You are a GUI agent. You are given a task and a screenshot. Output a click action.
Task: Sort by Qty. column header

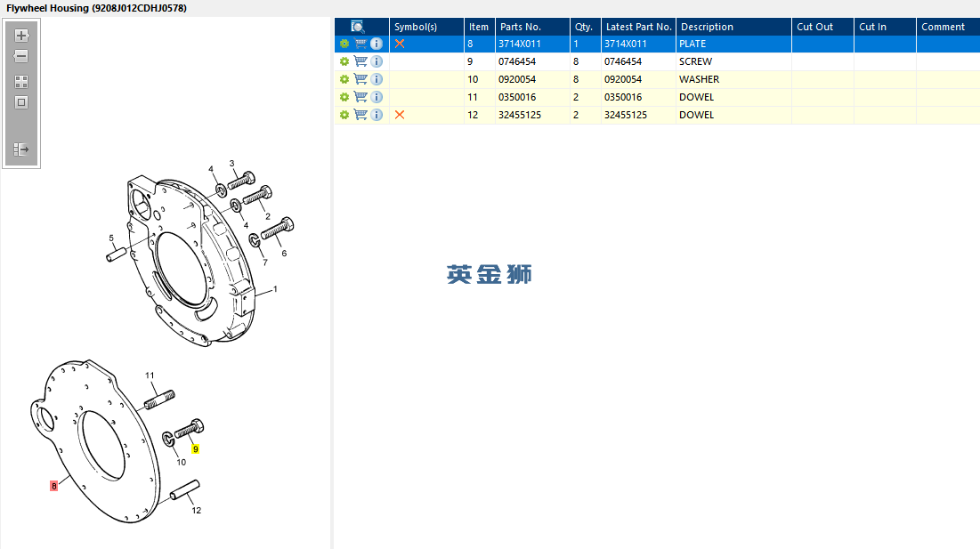(586, 27)
